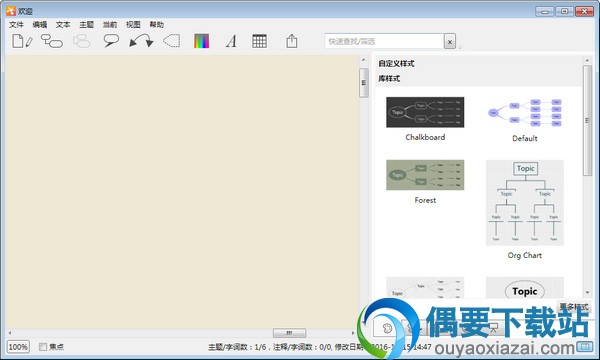Clear the search with X button
The width and height of the screenshot is (600, 360).
[x=450, y=41]
